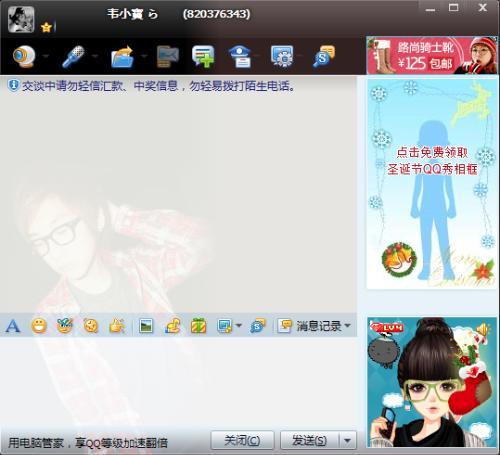Screen dimensions: 500x455
Task: Take a screen capture with the screenshot icon
Action: coord(224,326)
